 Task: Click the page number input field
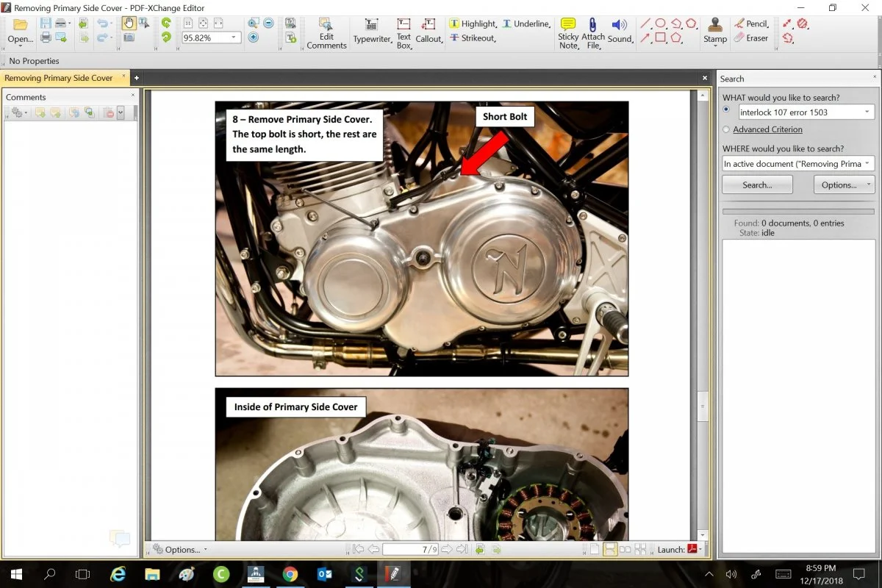(409, 549)
